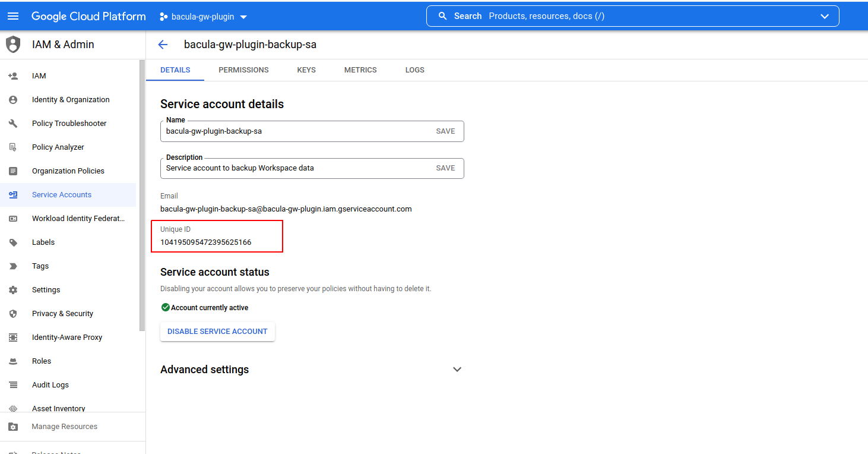Open Identity & Organization page
Image resolution: width=868 pixels, height=454 pixels.
click(x=68, y=100)
